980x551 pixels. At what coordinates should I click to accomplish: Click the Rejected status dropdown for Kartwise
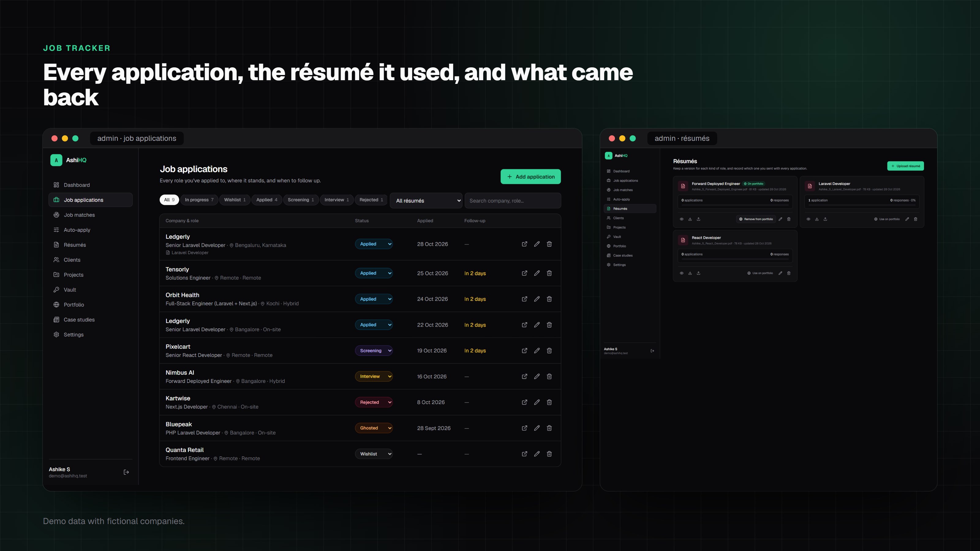point(374,402)
